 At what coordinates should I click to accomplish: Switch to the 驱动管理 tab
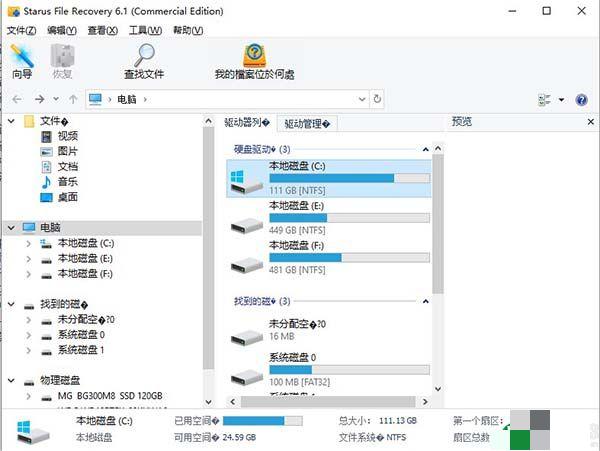[307, 124]
